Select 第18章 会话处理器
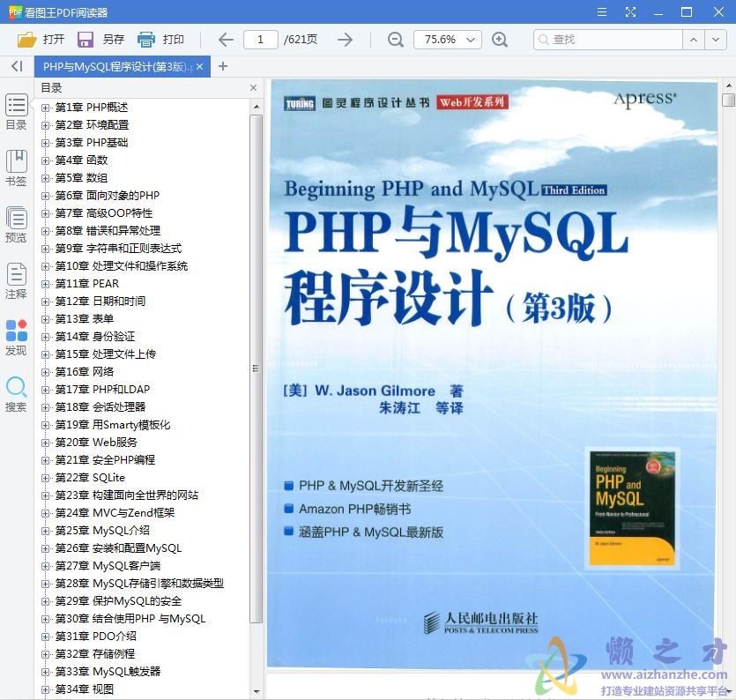Image resolution: width=736 pixels, height=700 pixels. tap(100, 407)
